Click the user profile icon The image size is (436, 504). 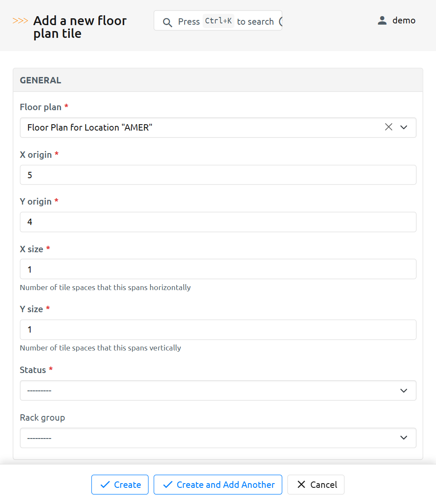click(x=382, y=20)
